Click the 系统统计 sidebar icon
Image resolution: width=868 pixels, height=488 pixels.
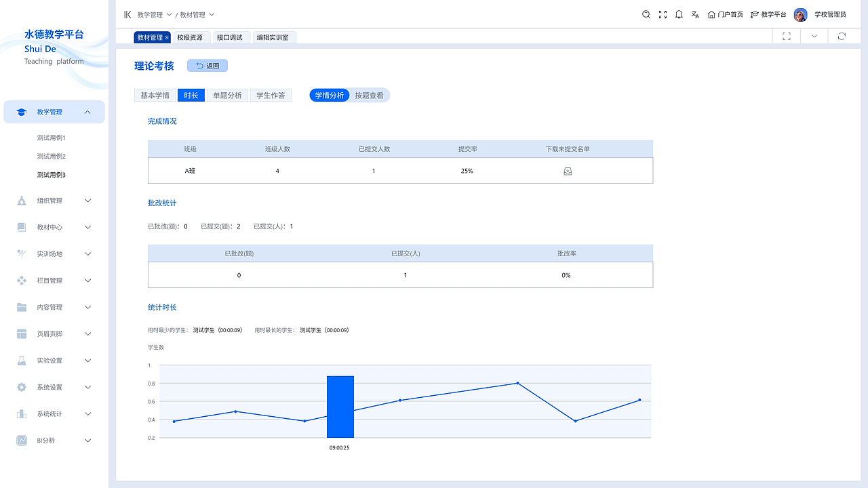click(22, 414)
